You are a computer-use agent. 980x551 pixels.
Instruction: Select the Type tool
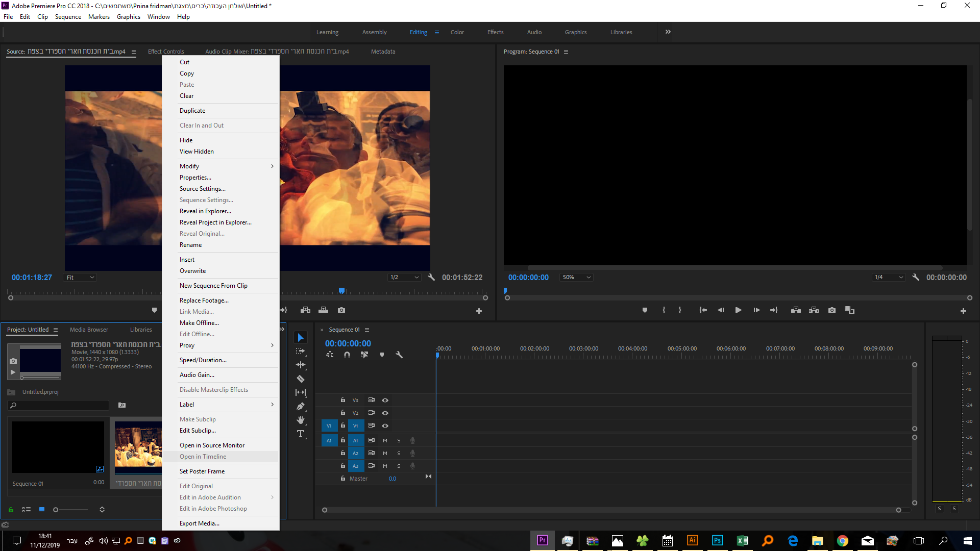[301, 434]
